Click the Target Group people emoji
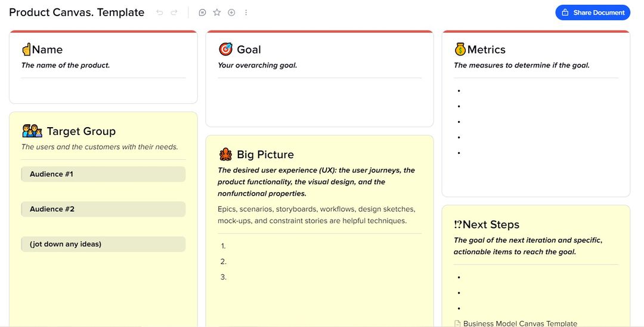This screenshot has height=327, width=644. tap(32, 131)
